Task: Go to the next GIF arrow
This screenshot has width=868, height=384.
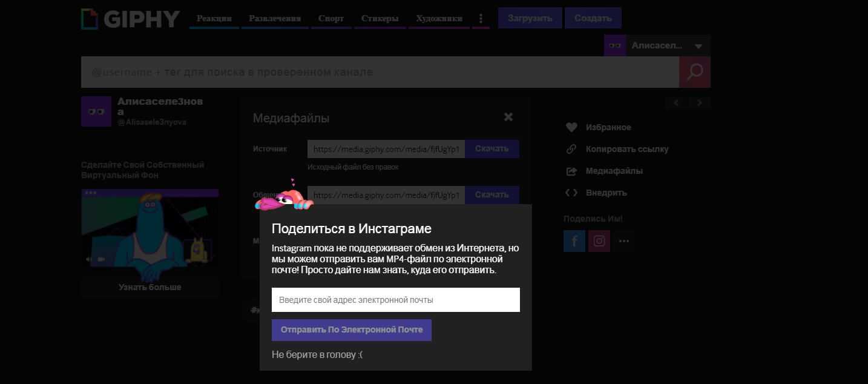Action: tap(700, 103)
